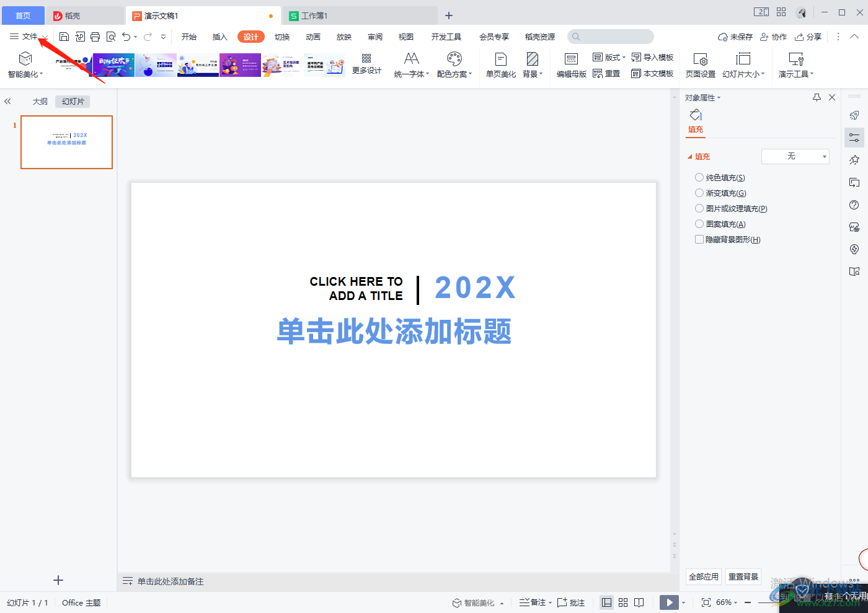Open 版式 layout dropdown
The width and height of the screenshot is (868, 613).
click(609, 57)
